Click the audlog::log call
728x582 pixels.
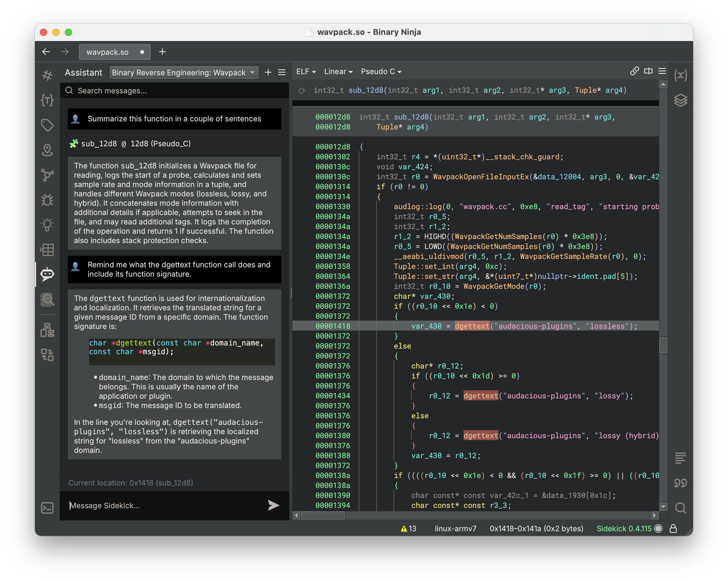[418, 207]
